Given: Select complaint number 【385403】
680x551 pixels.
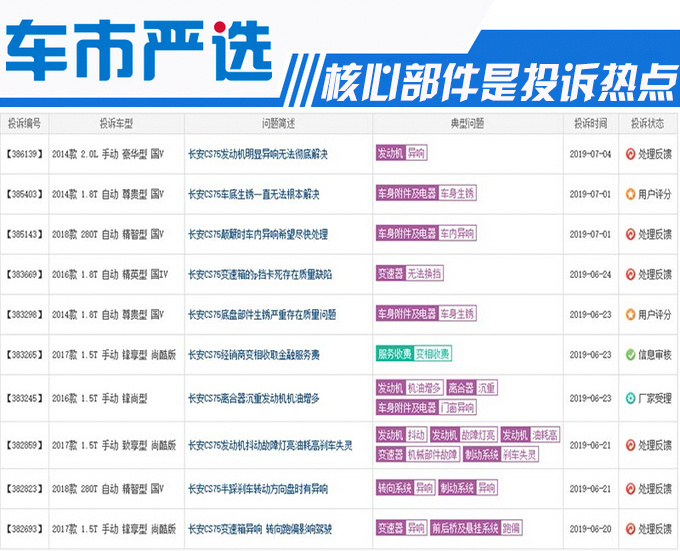Looking at the screenshot, I should pyautogui.click(x=24, y=194).
